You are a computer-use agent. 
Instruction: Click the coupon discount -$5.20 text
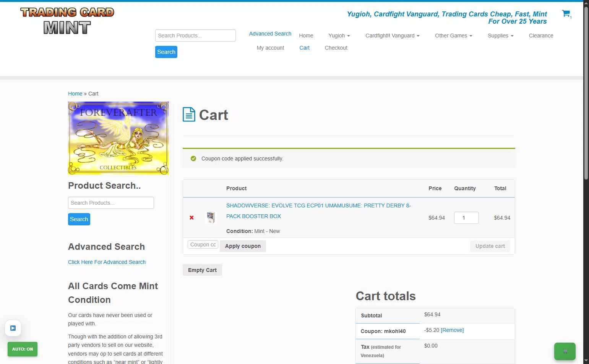(x=432, y=330)
